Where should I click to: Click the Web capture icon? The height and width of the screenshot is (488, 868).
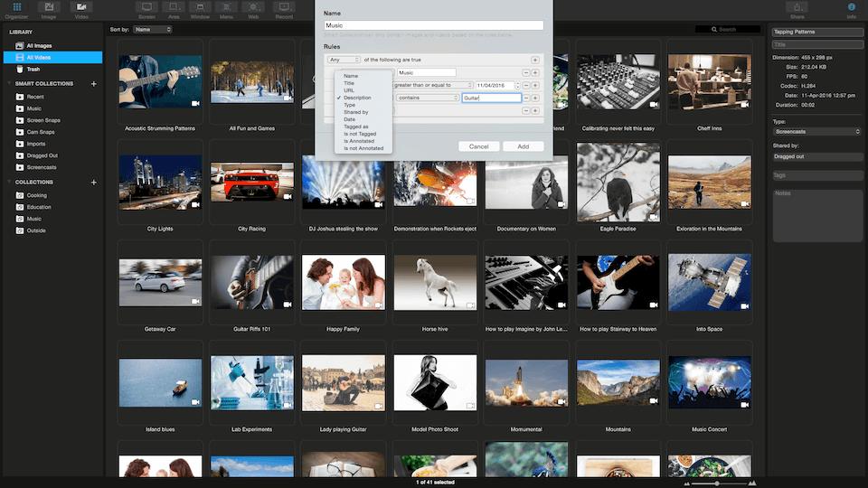(x=253, y=7)
